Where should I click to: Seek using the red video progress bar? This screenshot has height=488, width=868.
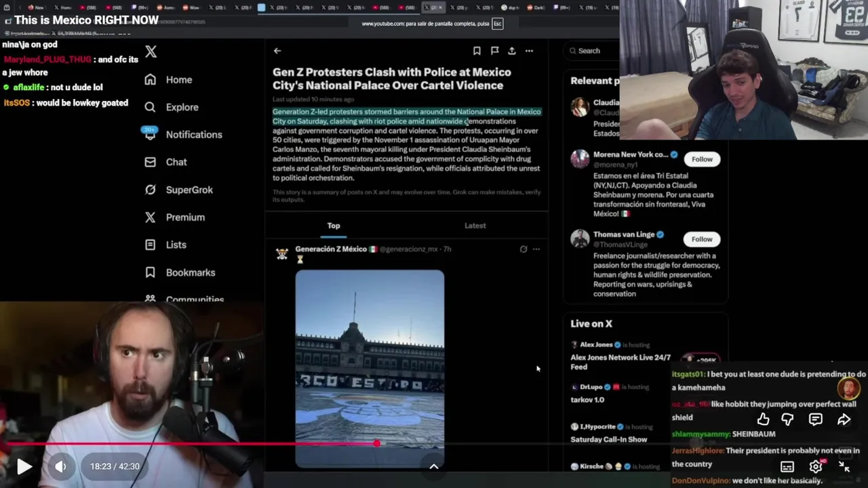pyautogui.click(x=434, y=444)
